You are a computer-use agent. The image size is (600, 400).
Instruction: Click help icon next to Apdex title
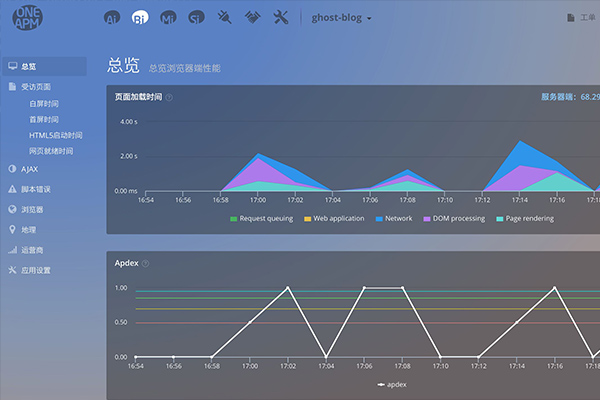coord(146,263)
